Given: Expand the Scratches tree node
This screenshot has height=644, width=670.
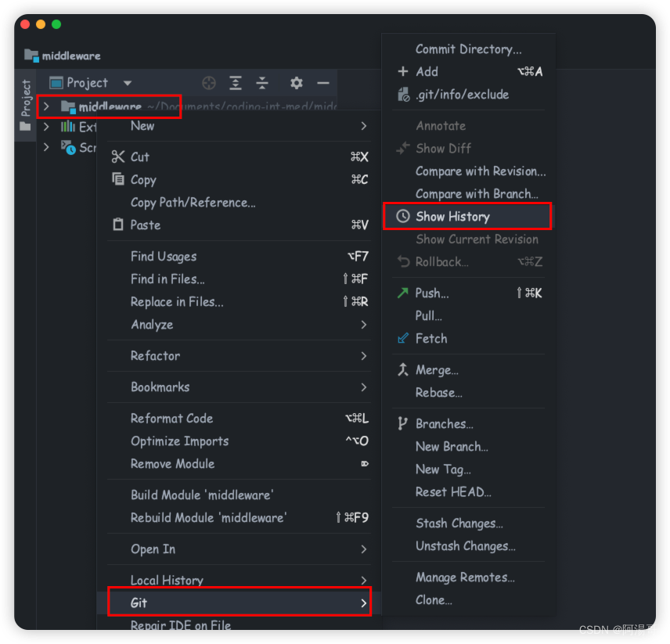Looking at the screenshot, I should 46,147.
